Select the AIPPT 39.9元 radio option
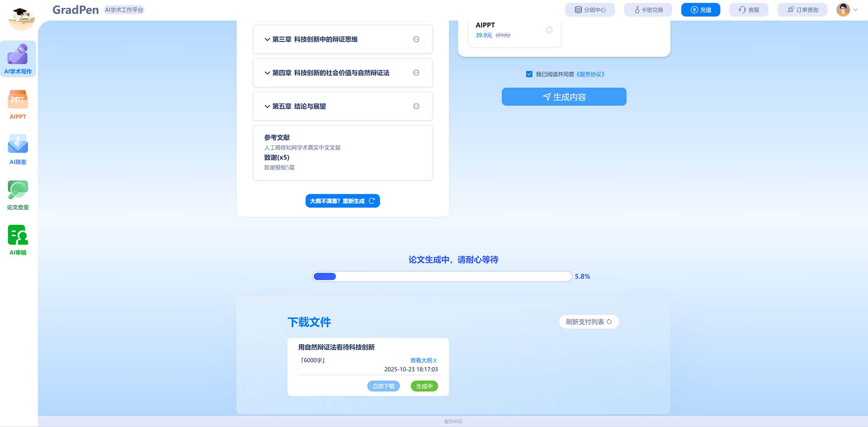 [549, 30]
